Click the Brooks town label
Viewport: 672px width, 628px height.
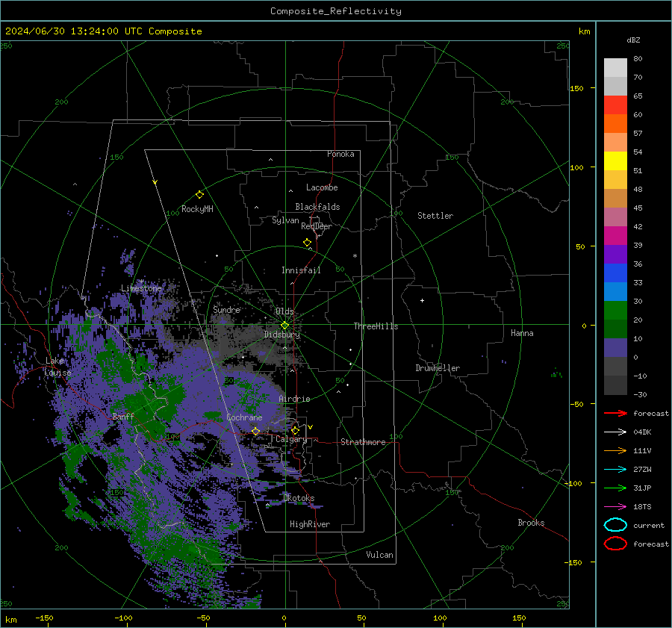[x=531, y=523]
